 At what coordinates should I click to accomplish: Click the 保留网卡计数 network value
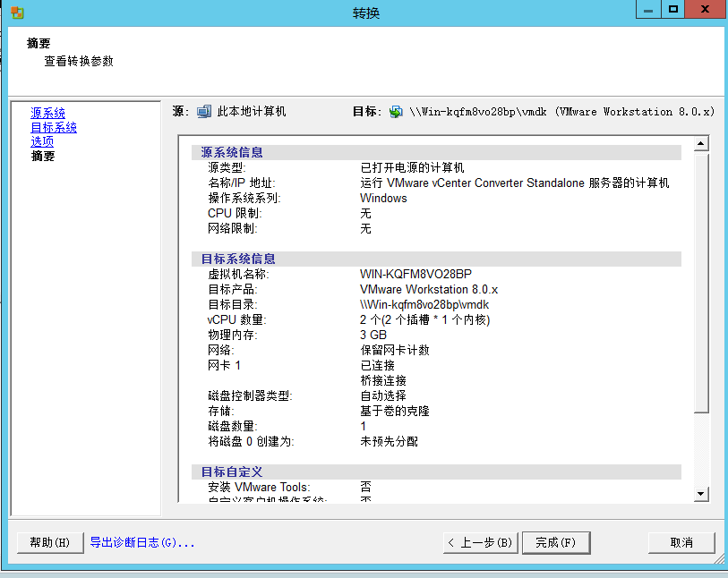pyautogui.click(x=395, y=350)
